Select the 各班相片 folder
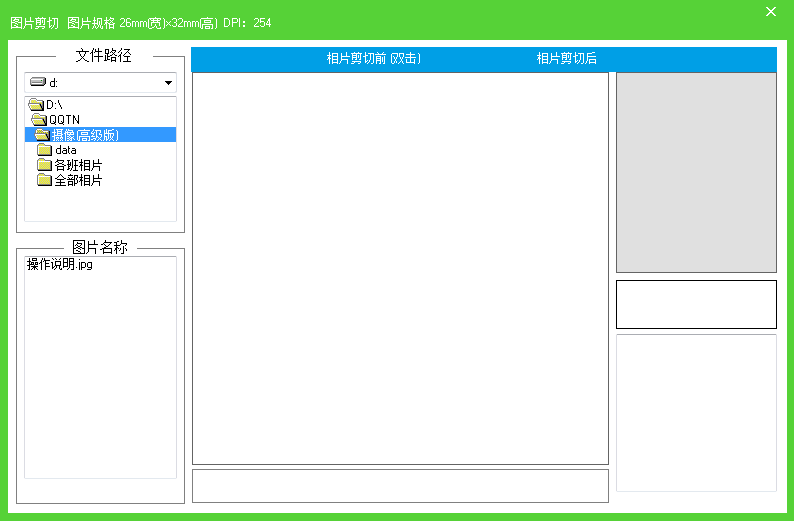The image size is (794, 521). (78, 165)
